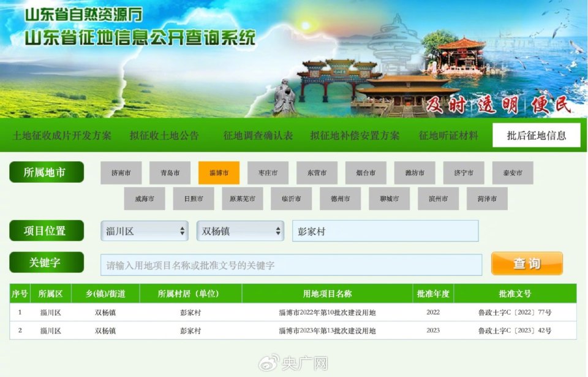This screenshot has width=588, height=377.
Task: Switch to the 批后征地信息 tab
Action: (535, 135)
